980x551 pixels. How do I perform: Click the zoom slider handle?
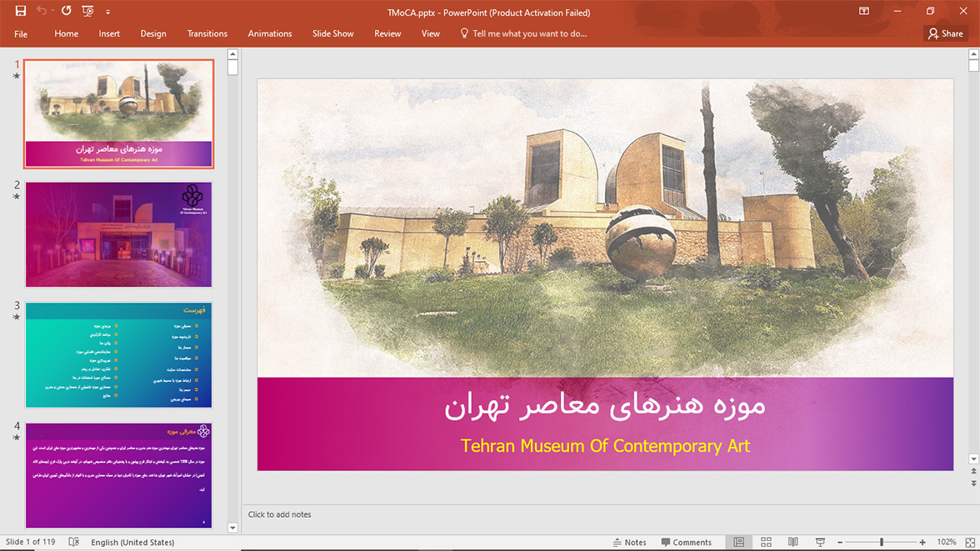(x=882, y=542)
